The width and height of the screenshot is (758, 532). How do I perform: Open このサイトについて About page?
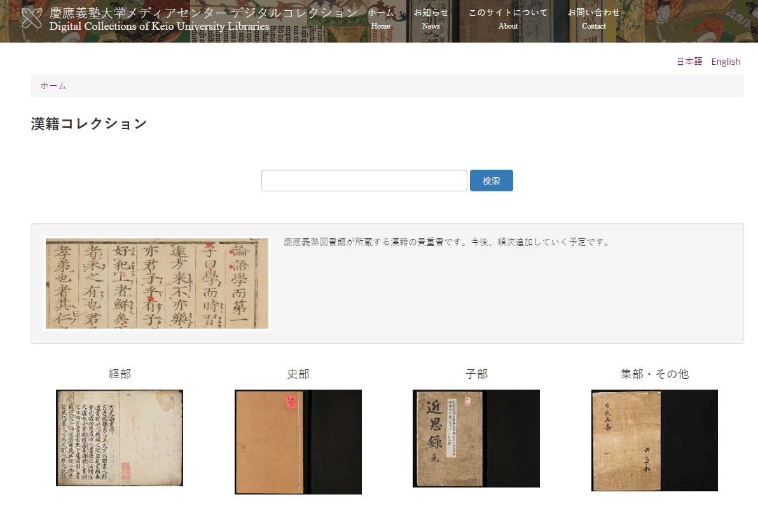[x=507, y=18]
